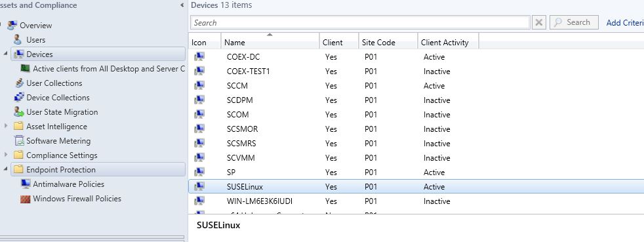This screenshot has width=644, height=242.
Task: Click the Antimalware Policies monitor icon
Action: click(26, 184)
